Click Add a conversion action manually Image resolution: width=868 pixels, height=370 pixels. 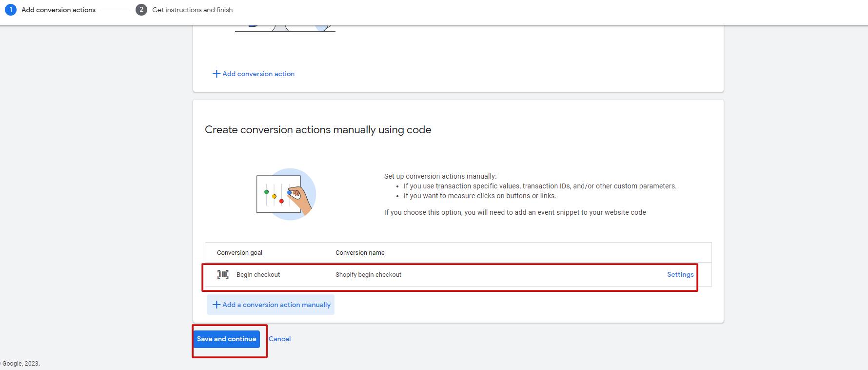pyautogui.click(x=271, y=305)
